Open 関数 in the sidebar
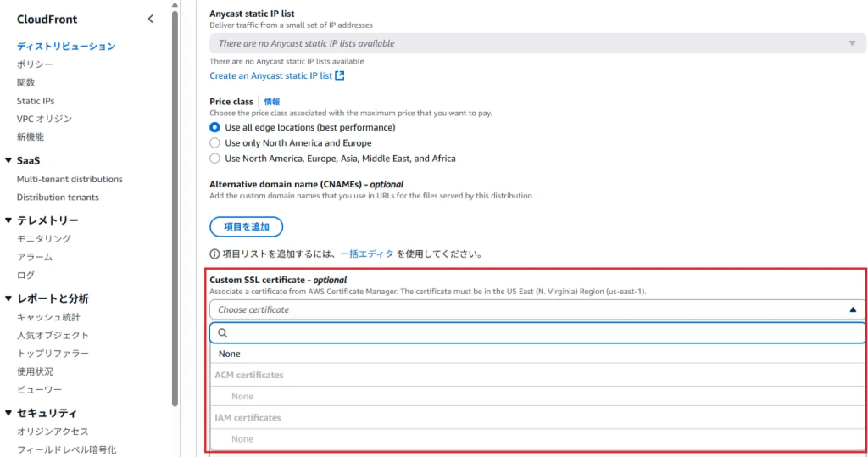 pyautogui.click(x=25, y=82)
